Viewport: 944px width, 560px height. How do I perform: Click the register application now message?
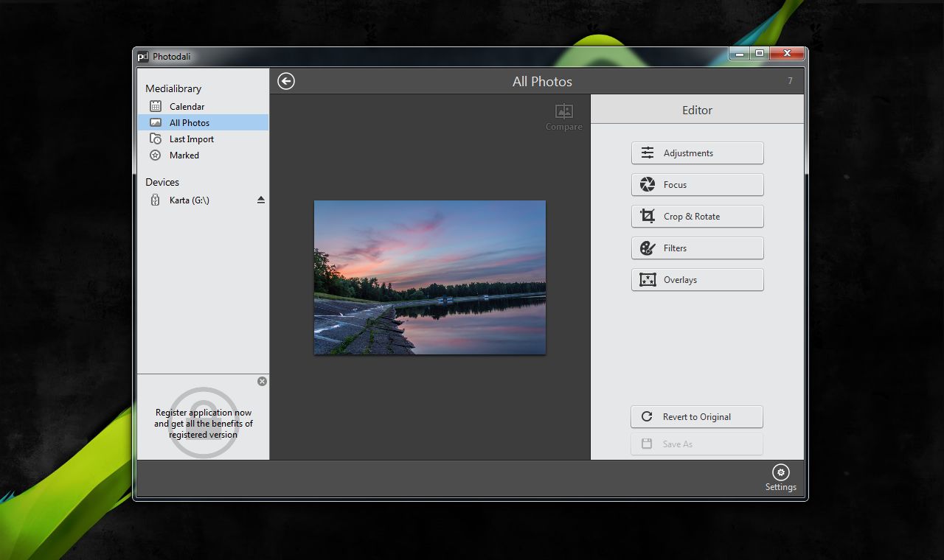204,424
